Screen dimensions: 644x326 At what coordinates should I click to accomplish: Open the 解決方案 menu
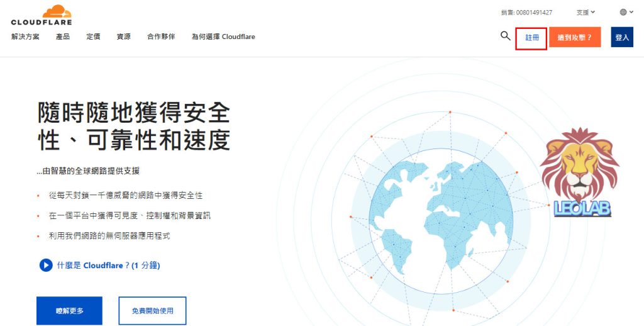25,37
